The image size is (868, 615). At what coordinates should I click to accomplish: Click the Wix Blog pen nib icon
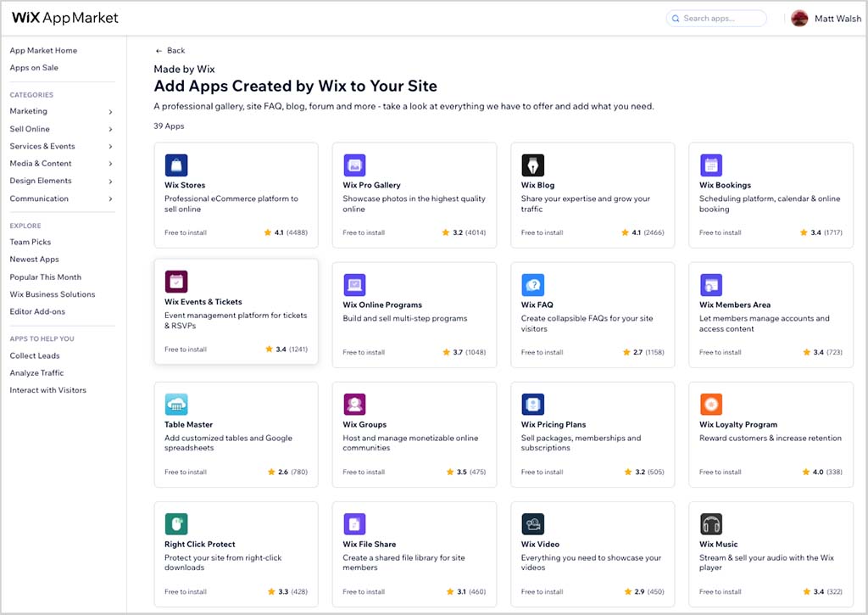[532, 165]
